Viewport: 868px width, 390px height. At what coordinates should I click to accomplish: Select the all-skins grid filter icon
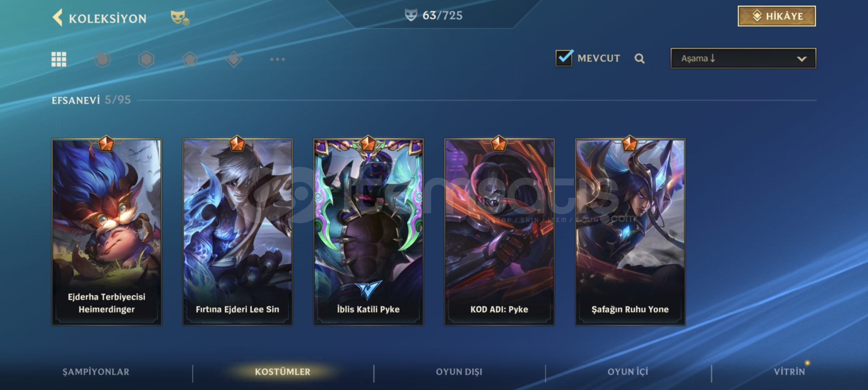[59, 59]
